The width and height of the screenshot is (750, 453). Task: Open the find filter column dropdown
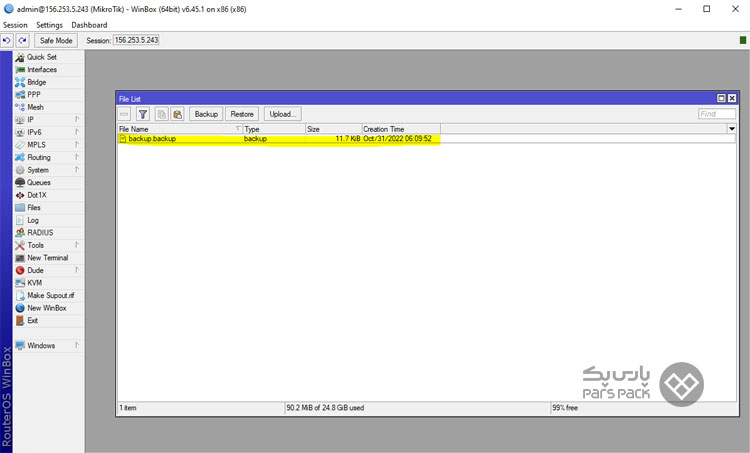click(731, 129)
